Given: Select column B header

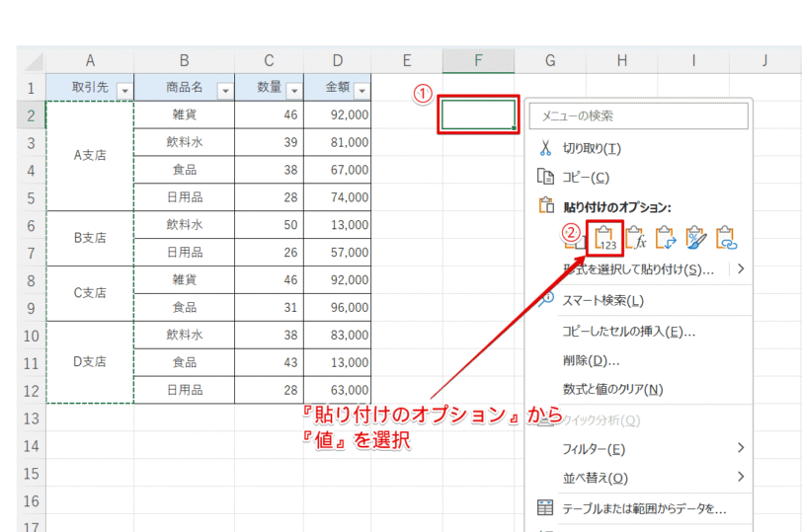Looking at the screenshot, I should tap(184, 61).
